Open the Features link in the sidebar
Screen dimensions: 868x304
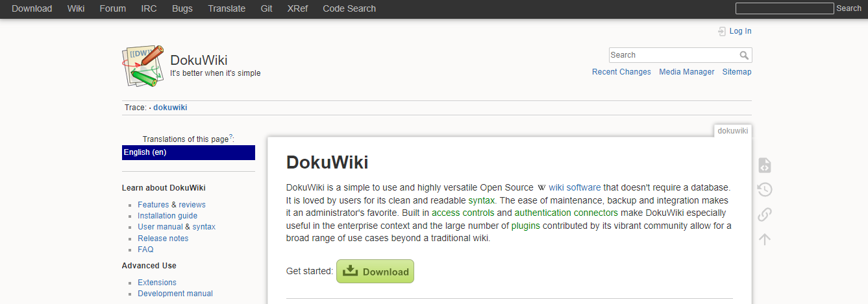[153, 205]
